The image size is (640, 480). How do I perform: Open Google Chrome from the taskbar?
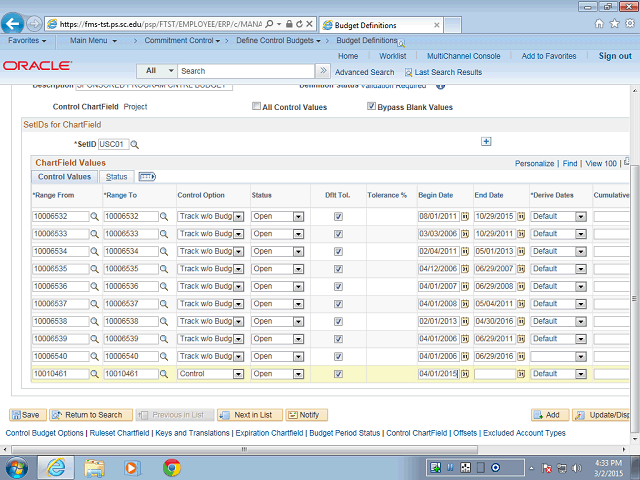tap(171, 467)
